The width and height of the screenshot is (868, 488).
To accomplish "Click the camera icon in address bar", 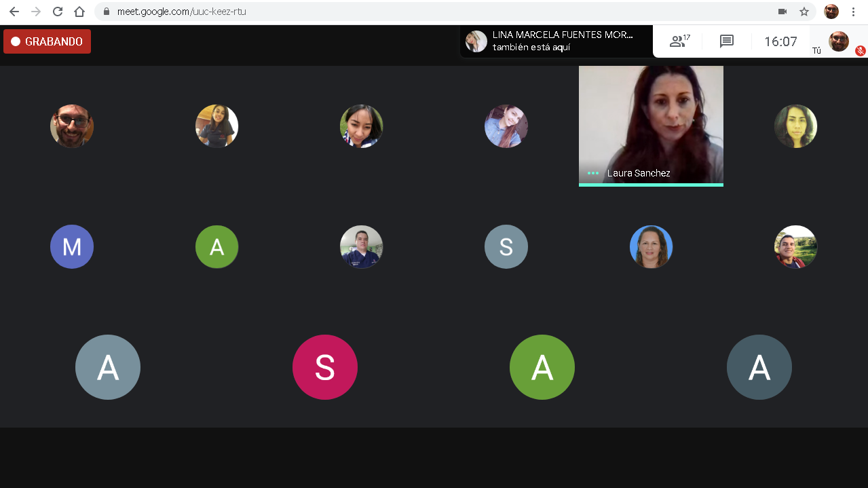I will tap(782, 12).
